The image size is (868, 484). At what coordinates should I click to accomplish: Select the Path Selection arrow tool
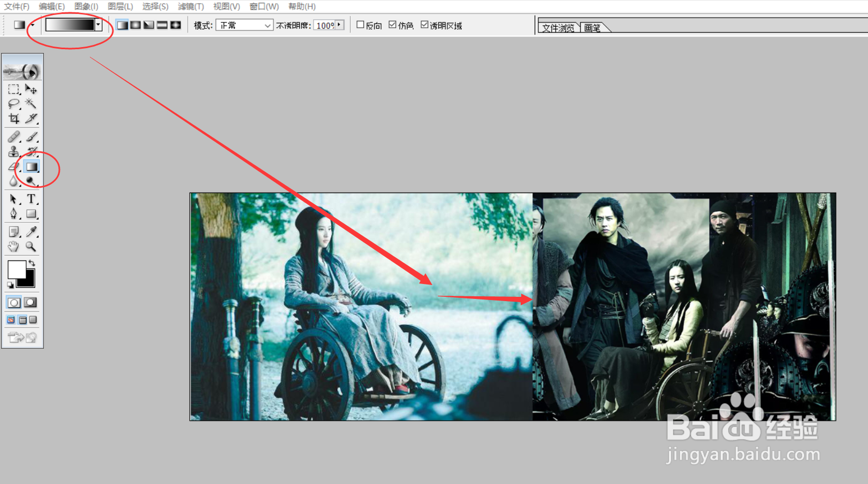tap(14, 199)
